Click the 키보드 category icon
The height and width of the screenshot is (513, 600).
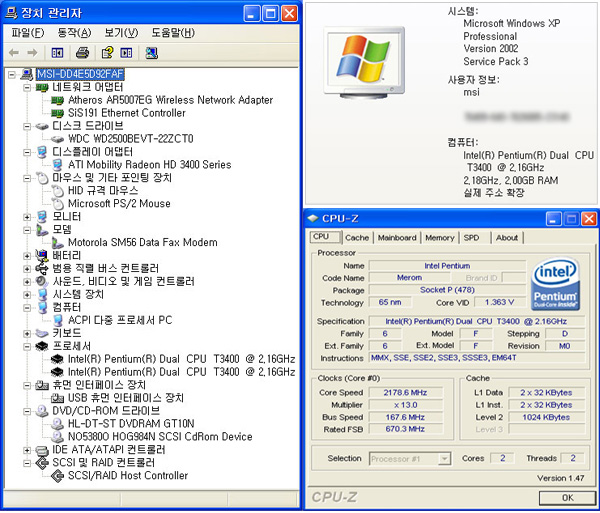point(42,333)
